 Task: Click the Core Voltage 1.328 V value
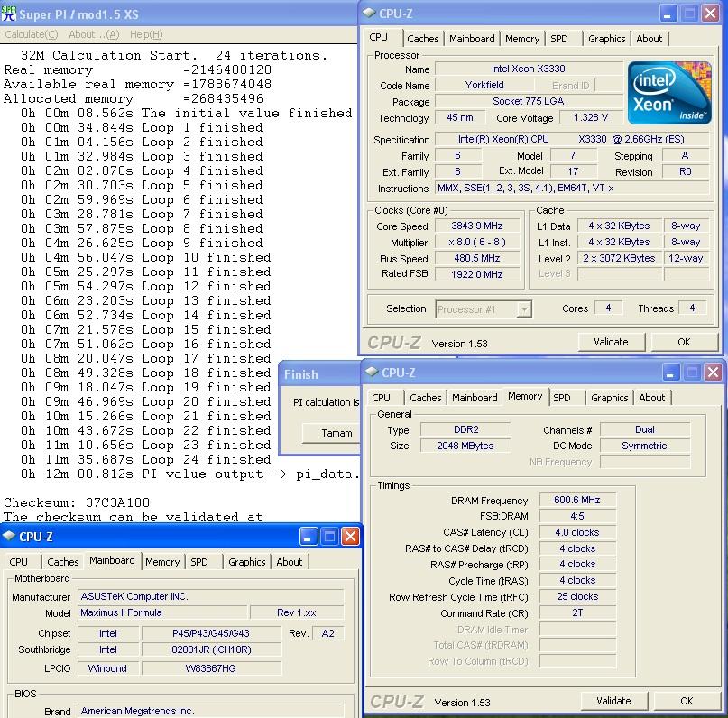pos(591,117)
